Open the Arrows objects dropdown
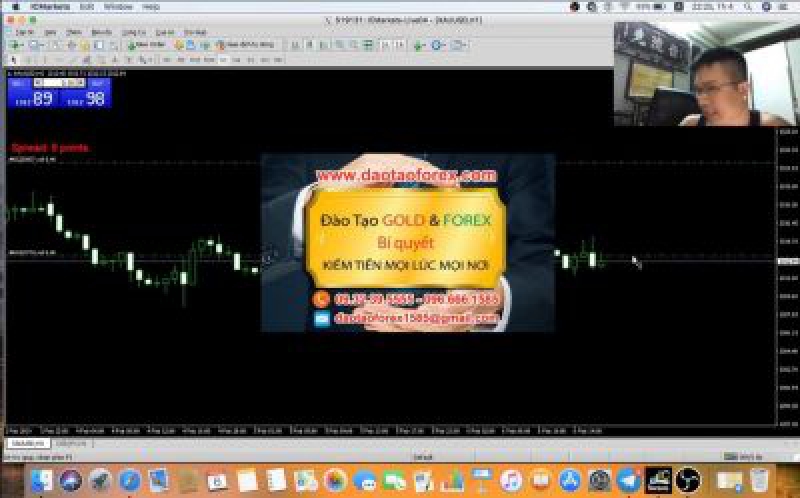800x498 pixels. click(x=145, y=60)
